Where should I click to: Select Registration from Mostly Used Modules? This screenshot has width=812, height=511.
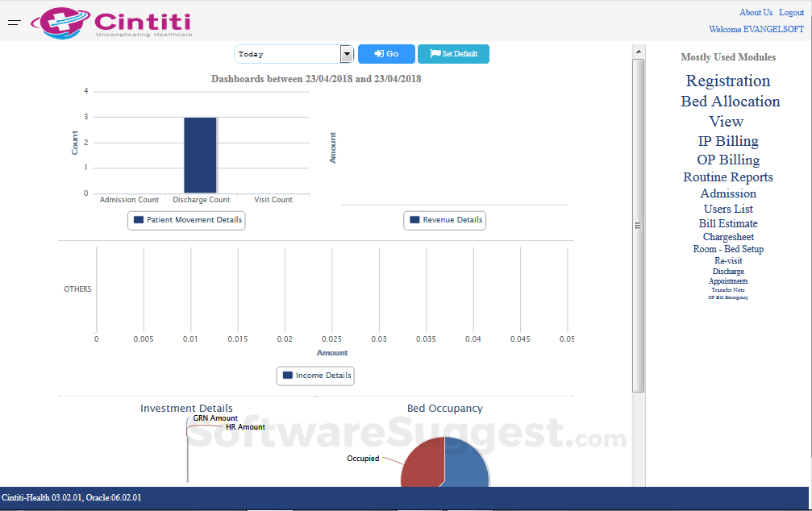pyautogui.click(x=727, y=81)
